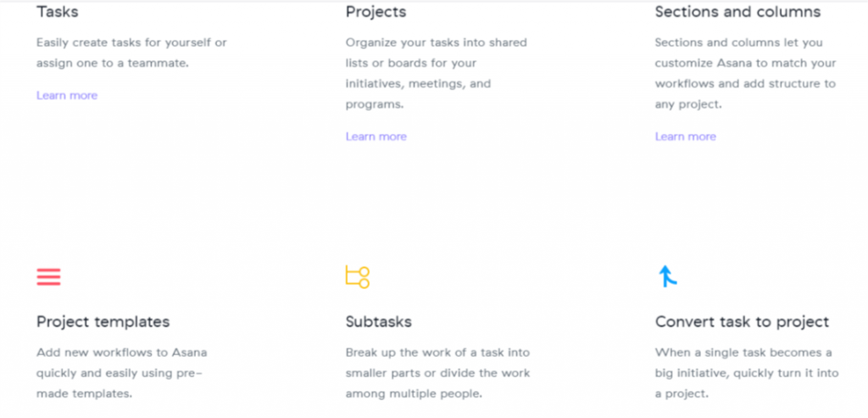Click the Sections and columns description paragraph
This screenshot has width=868, height=418.
(745, 74)
